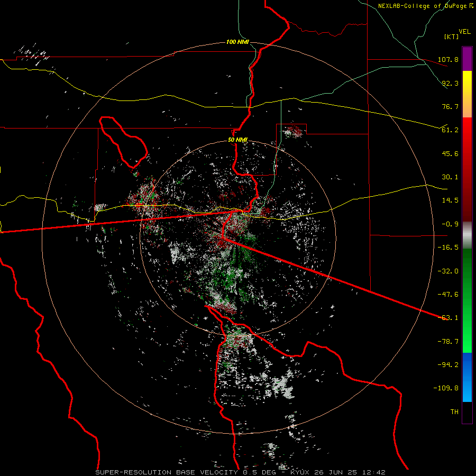The image size is (476, 476).
Task: Pick the blue segment of the color bar
Action: 467,377
